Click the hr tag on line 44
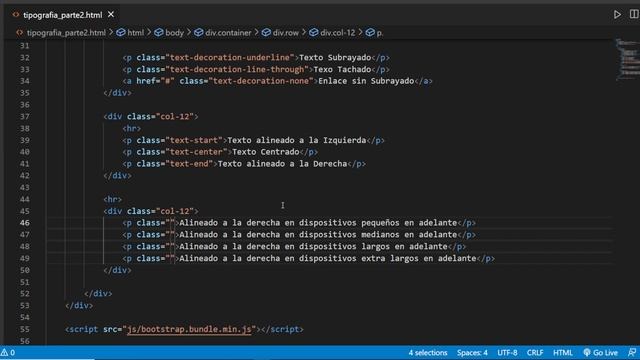 112,200
